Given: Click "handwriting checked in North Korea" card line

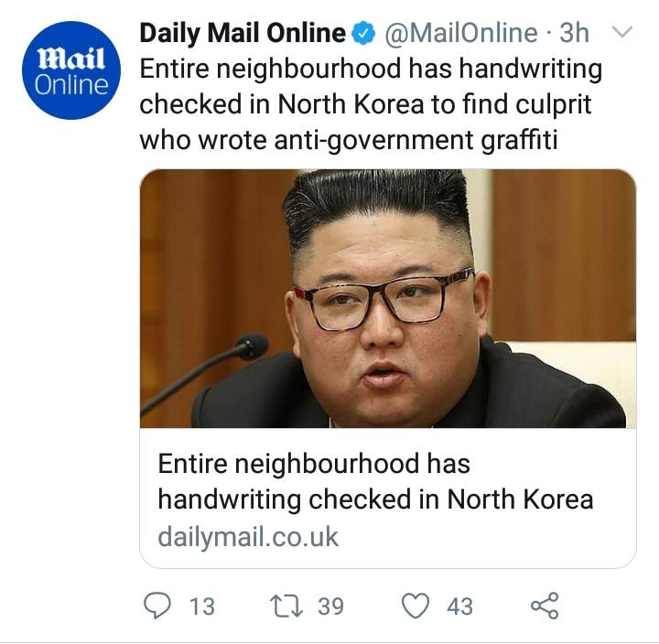Looking at the screenshot, I should pos(375,499).
